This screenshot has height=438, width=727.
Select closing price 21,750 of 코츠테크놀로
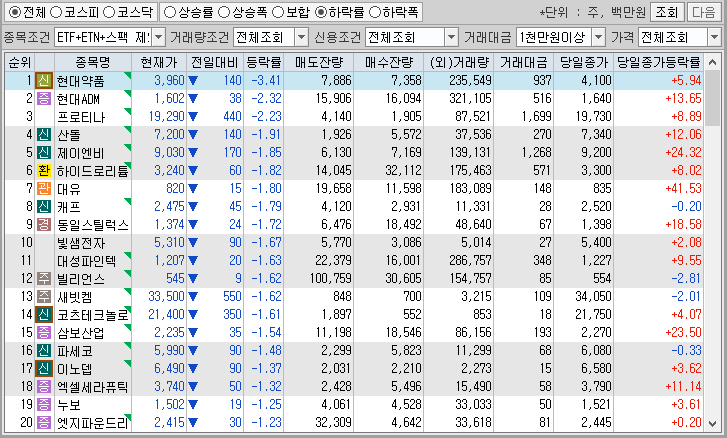[593, 315]
